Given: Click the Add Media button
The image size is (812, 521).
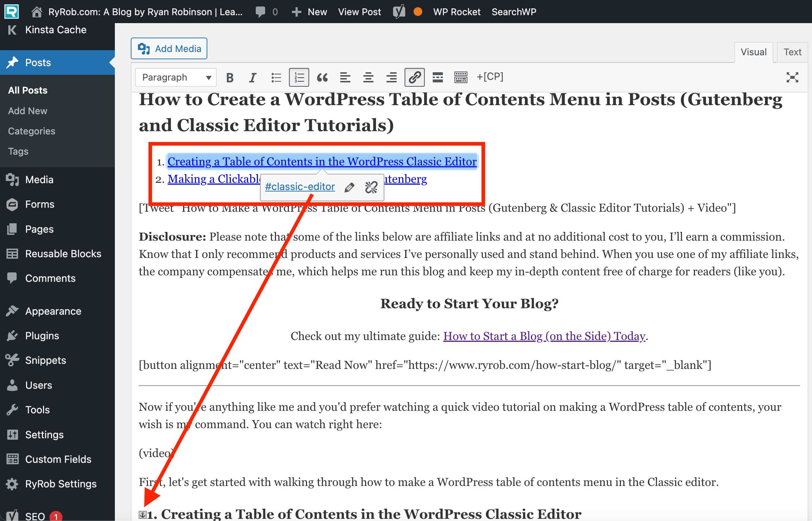Looking at the screenshot, I should pos(169,48).
